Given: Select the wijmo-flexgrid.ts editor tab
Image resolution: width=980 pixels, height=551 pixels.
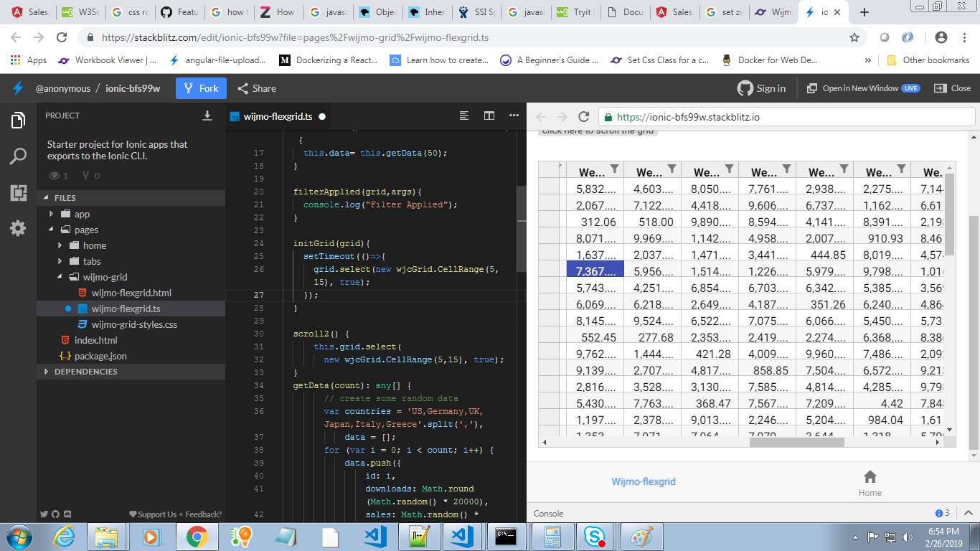Looking at the screenshot, I should pos(278,116).
